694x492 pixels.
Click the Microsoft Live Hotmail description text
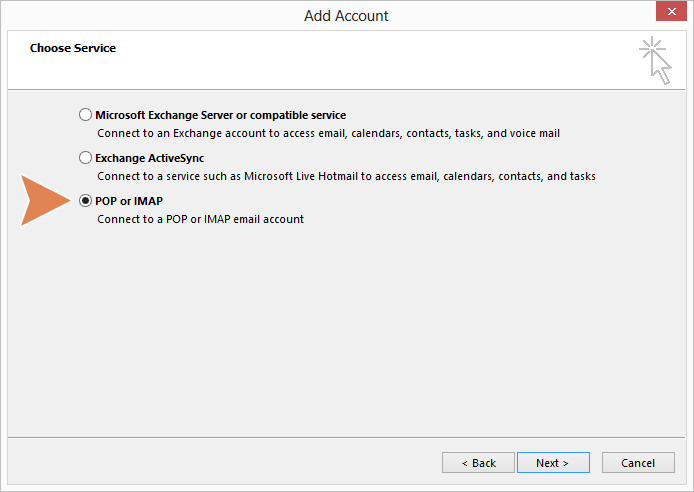(x=347, y=176)
